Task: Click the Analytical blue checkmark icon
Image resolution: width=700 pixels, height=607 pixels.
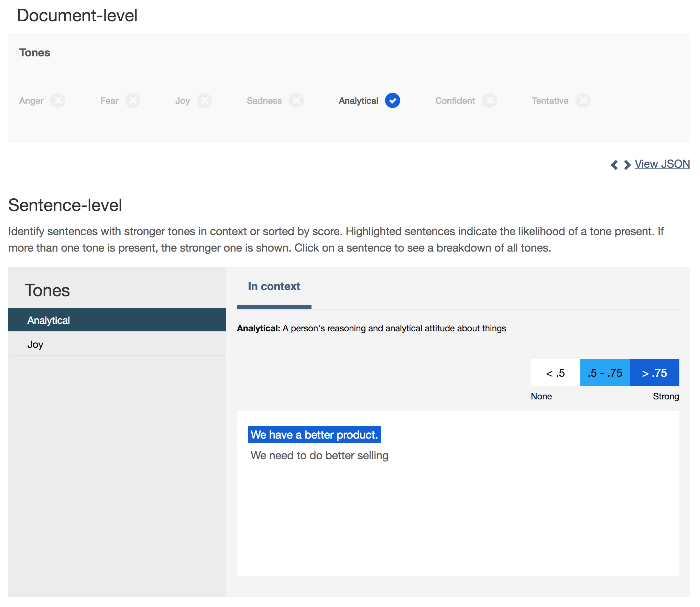Action: tap(392, 101)
